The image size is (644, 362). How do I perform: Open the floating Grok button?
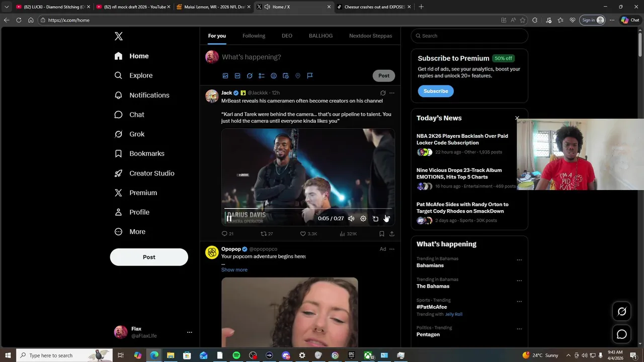[x=622, y=312]
